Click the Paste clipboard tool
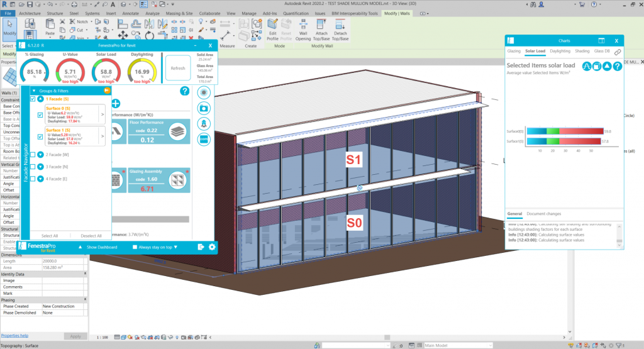Viewport: 644px width, 349px height. (50, 27)
